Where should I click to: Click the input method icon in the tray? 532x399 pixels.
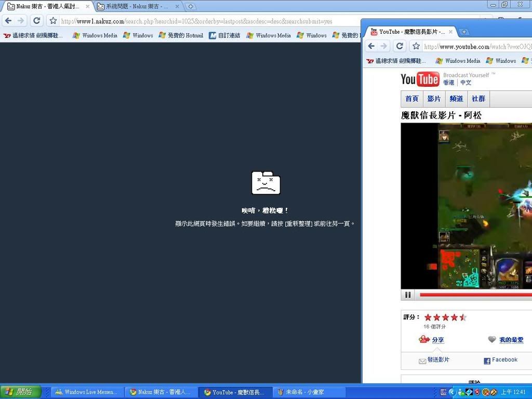point(444,392)
